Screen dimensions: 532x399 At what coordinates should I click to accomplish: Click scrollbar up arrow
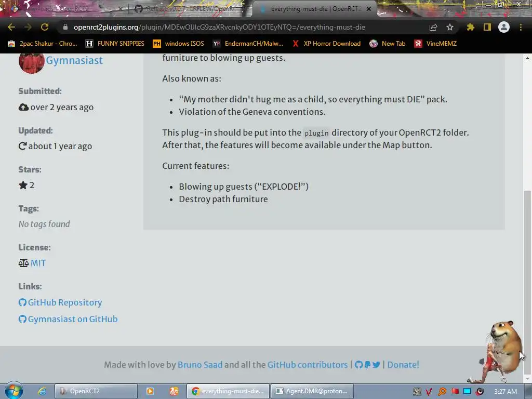pyautogui.click(x=528, y=58)
